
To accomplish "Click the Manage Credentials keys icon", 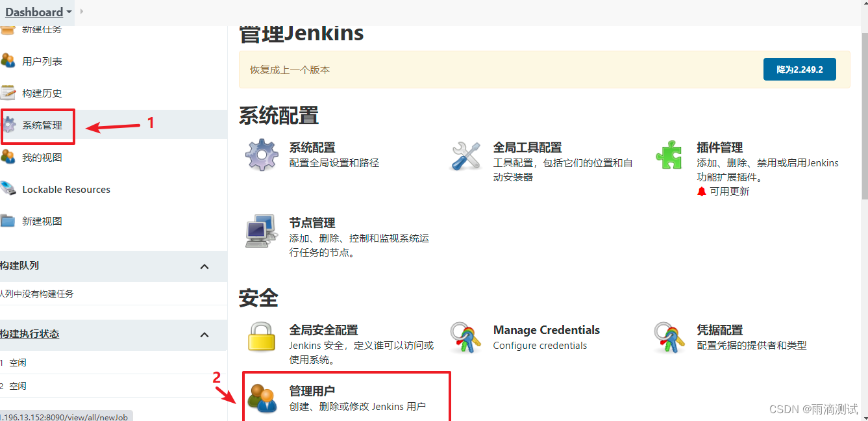I will [x=465, y=337].
